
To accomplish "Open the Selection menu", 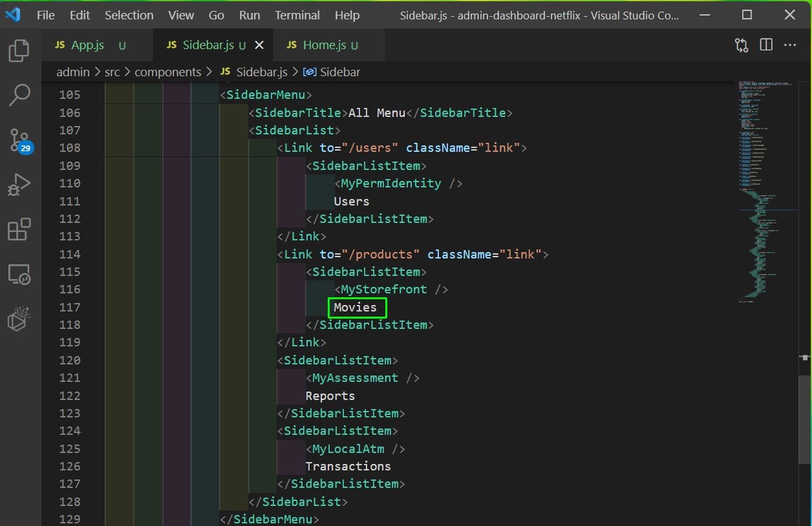I will click(129, 15).
